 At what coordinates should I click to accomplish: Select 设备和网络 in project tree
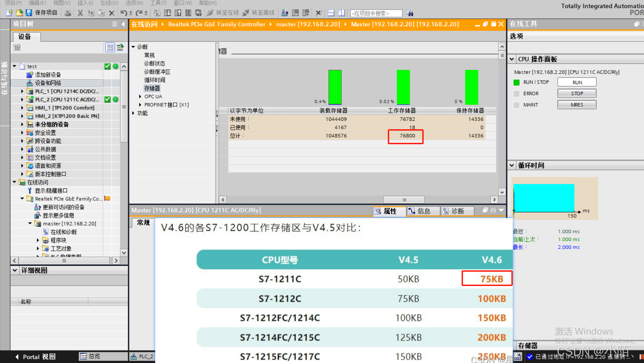(48, 83)
